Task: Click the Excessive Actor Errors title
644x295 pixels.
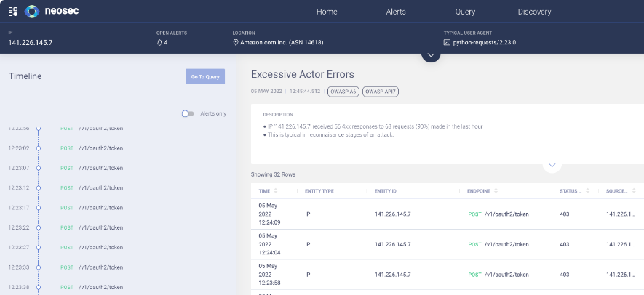Action: pos(302,74)
